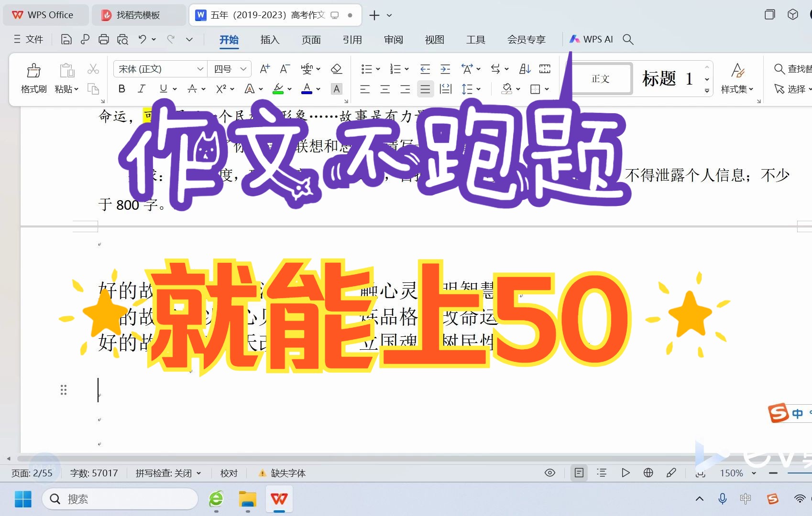
Task: Pick the text highlight color swatch
Action: (x=278, y=89)
